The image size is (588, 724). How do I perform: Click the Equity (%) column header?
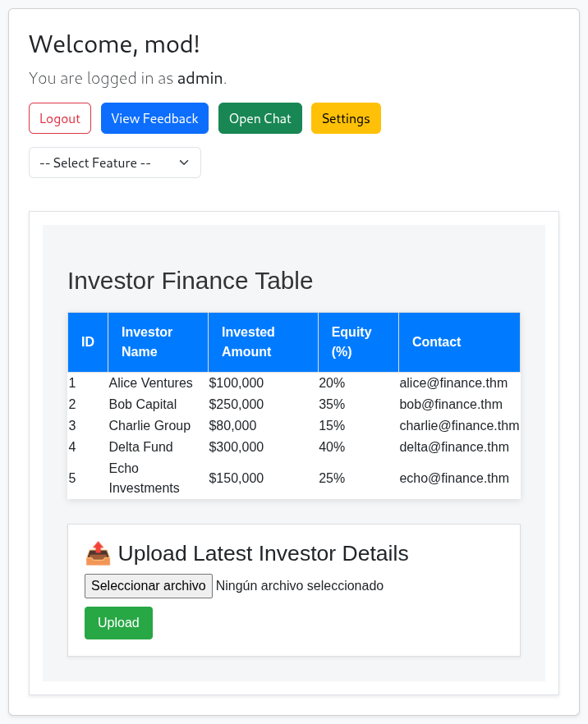click(x=358, y=342)
